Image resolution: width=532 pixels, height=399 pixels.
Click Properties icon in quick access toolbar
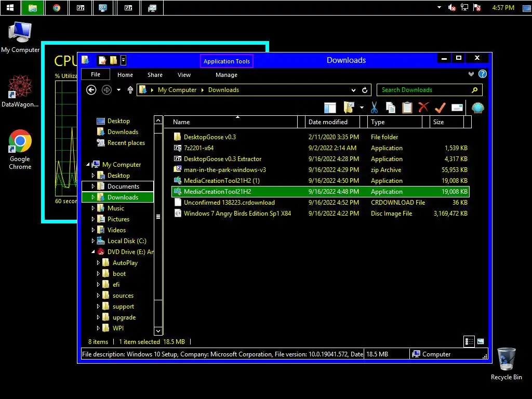pos(102,60)
